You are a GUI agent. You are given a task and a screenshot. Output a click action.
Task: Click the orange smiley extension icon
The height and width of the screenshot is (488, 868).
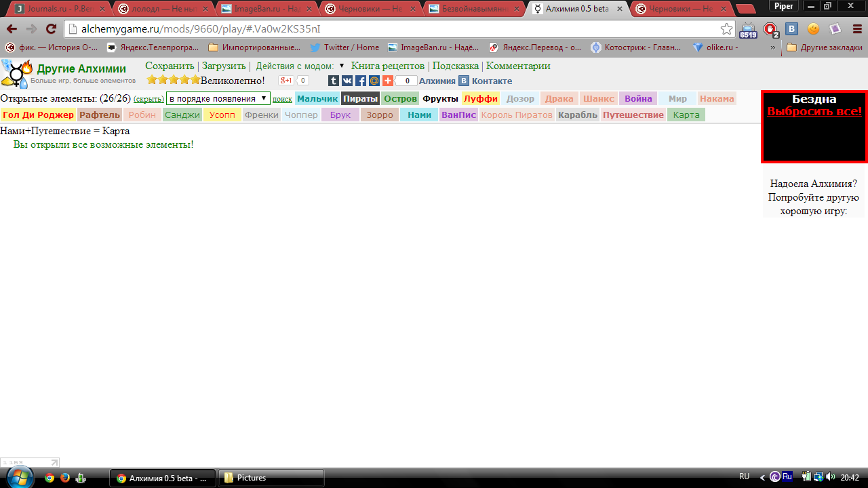pyautogui.click(x=814, y=29)
